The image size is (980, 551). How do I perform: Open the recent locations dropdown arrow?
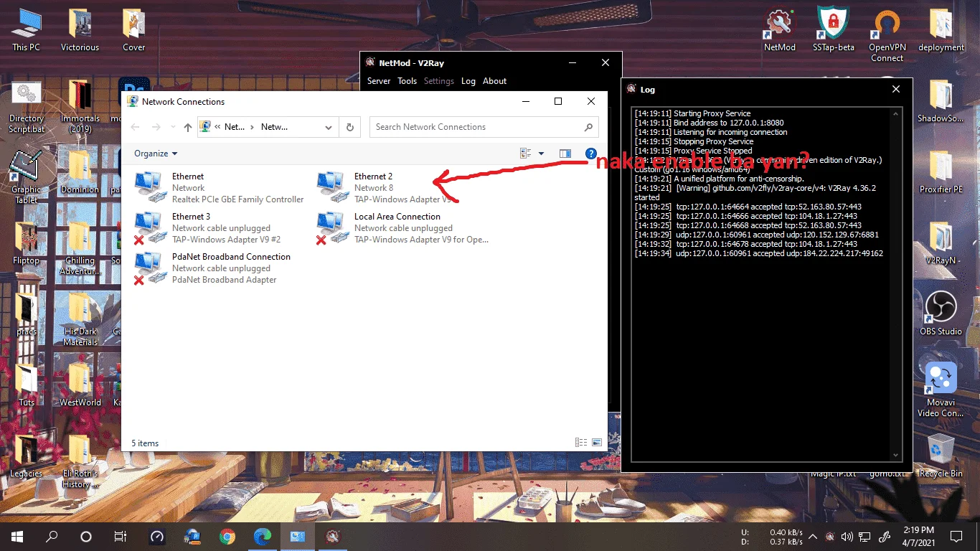172,127
